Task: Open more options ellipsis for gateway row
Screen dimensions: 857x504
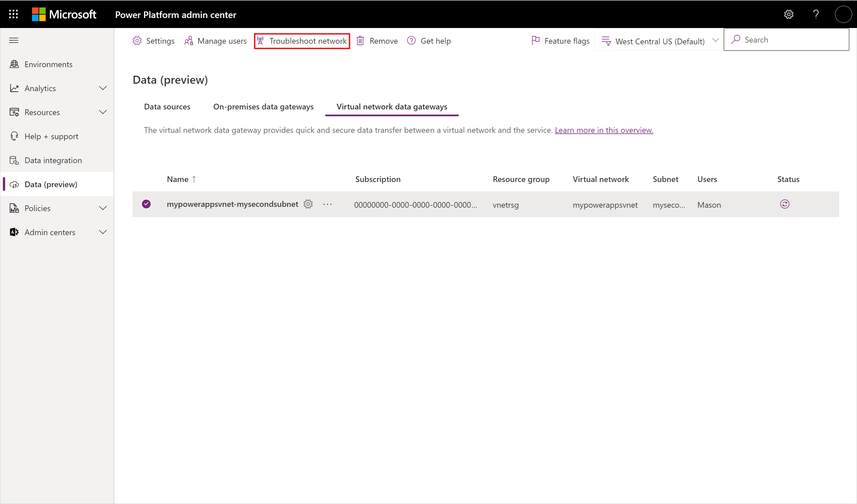Action: tap(327, 204)
